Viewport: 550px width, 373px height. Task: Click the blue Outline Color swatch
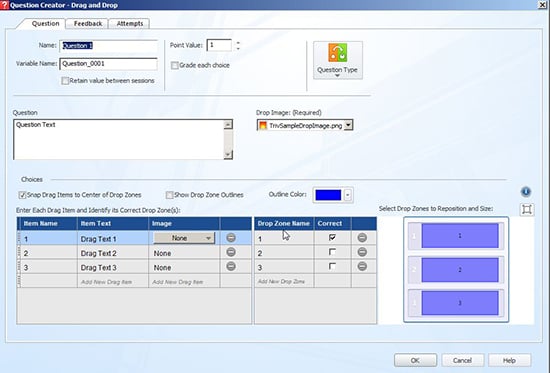(328, 195)
